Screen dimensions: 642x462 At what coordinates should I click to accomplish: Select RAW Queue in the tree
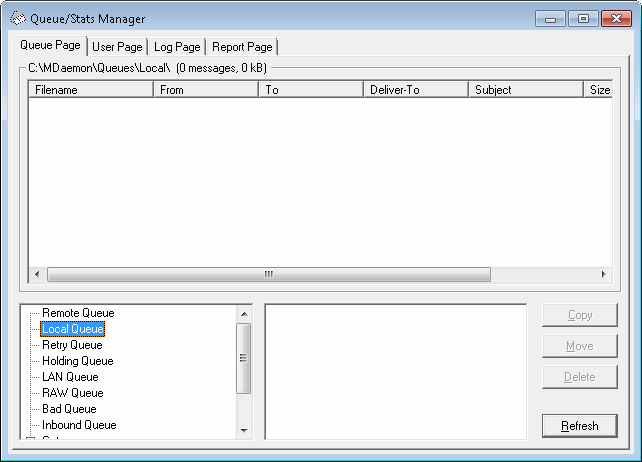coord(72,393)
